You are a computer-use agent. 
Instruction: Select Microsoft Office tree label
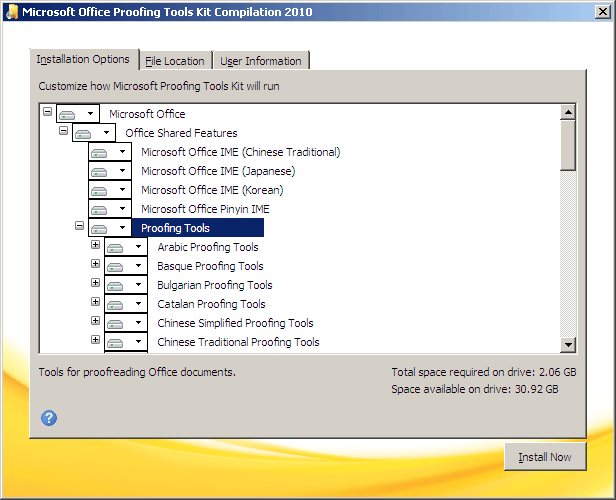147,114
